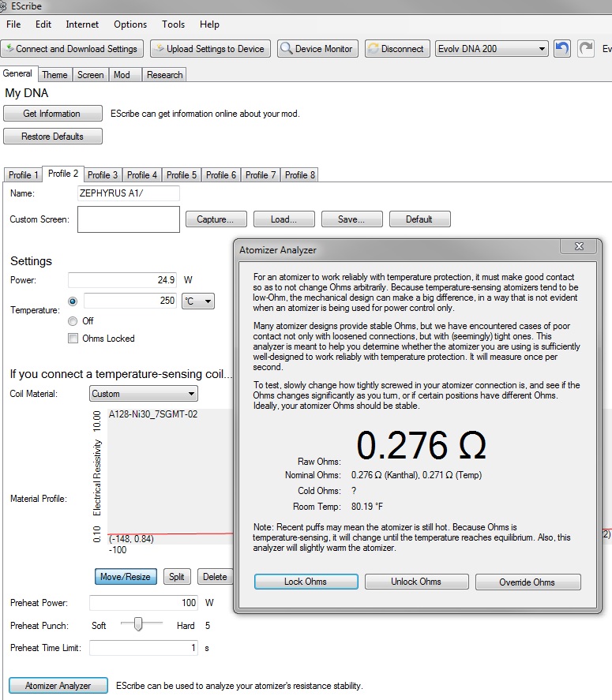
Task: Open the Tools menu
Action: tap(173, 24)
